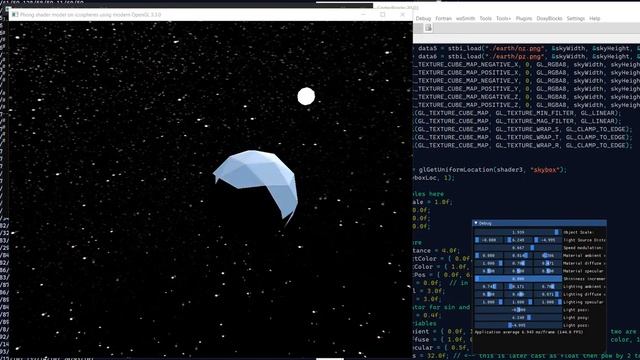Click the document icon in Code::Blocks toolbar
Screen dimensions: 640x360
click(x=428, y=28)
